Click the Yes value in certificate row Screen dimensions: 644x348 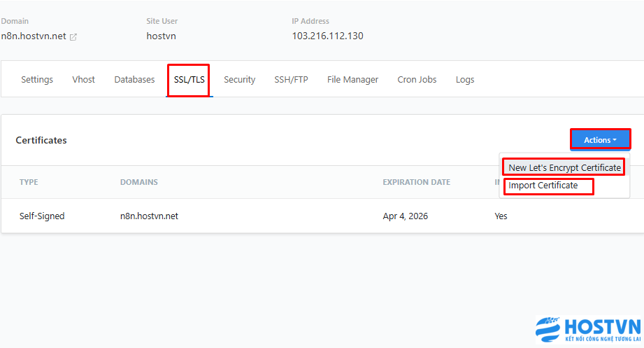[501, 216]
